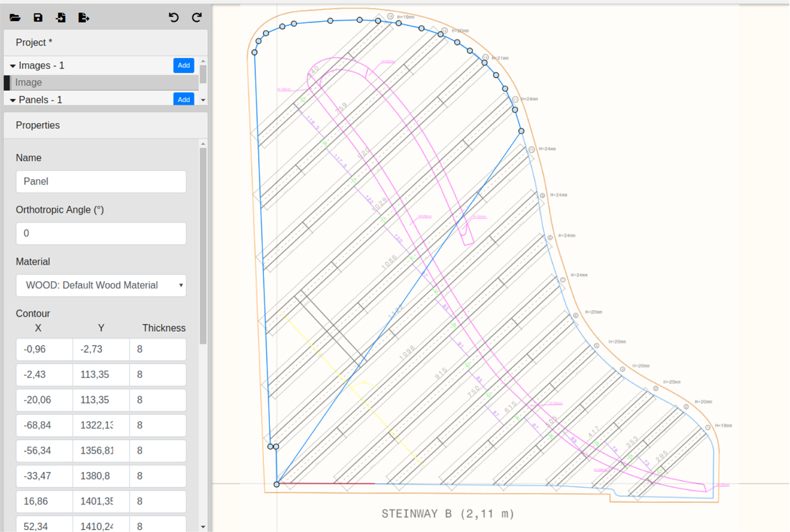Click the Thickness column header

164,328
